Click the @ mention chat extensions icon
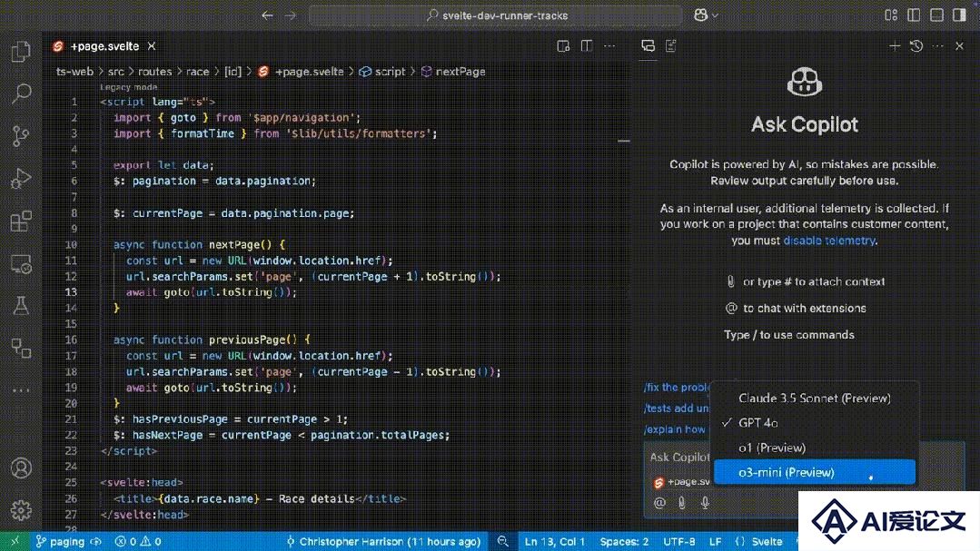Image resolution: width=980 pixels, height=551 pixels. coord(659,503)
